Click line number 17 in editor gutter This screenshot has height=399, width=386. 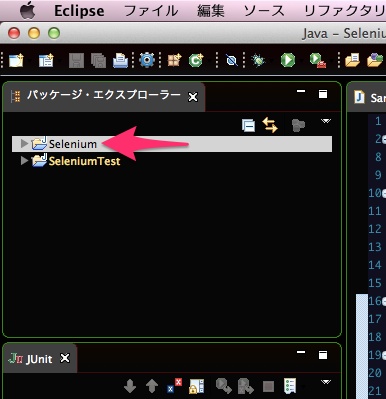click(375, 319)
